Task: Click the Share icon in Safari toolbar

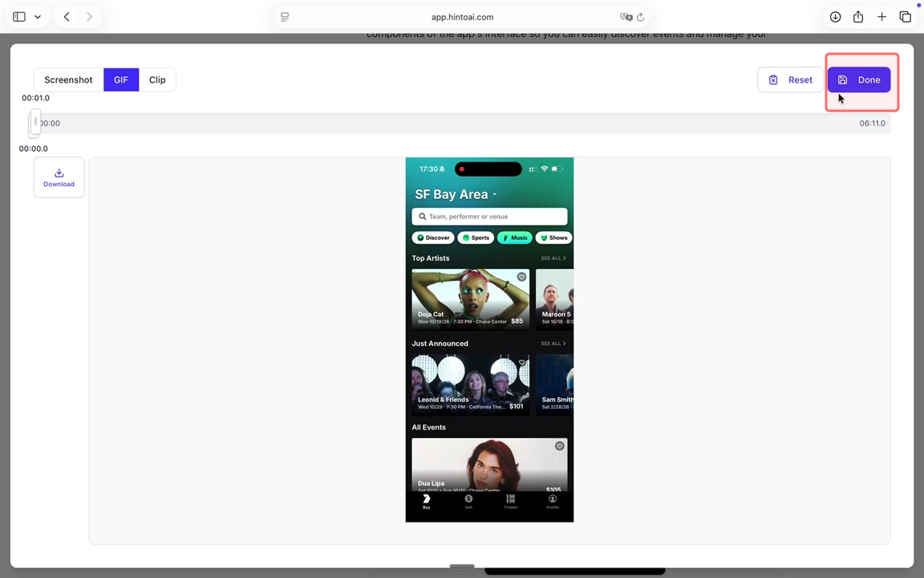Action: (x=858, y=17)
